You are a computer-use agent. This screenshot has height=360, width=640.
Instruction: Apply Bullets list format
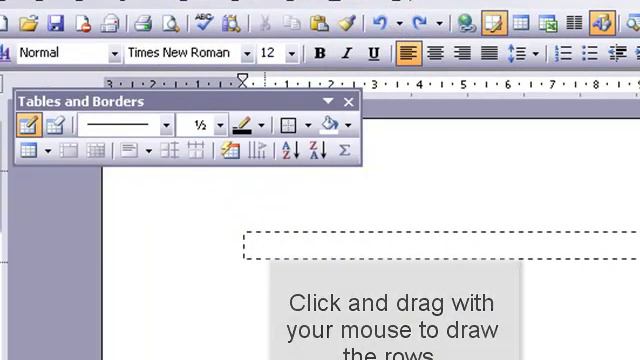pyautogui.click(x=590, y=53)
